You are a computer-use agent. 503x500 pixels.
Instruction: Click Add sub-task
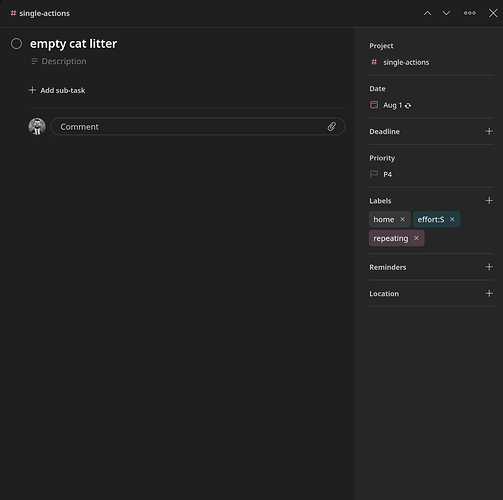click(x=57, y=90)
